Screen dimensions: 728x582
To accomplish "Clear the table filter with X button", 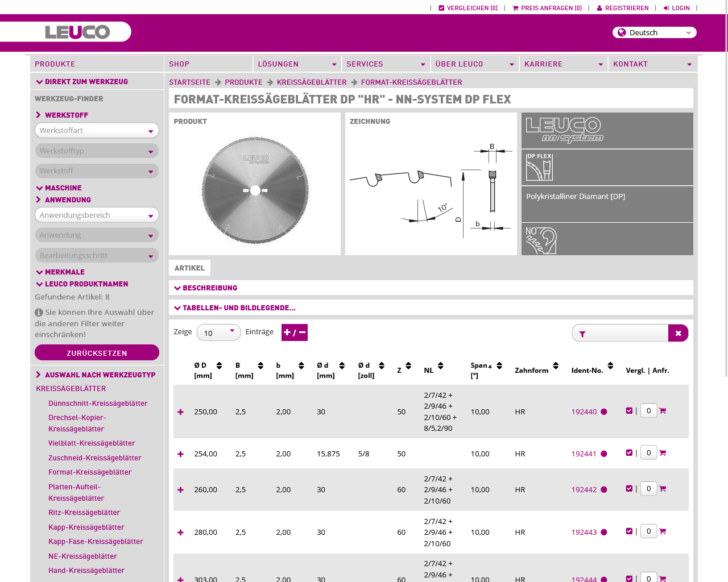I will 678,333.
